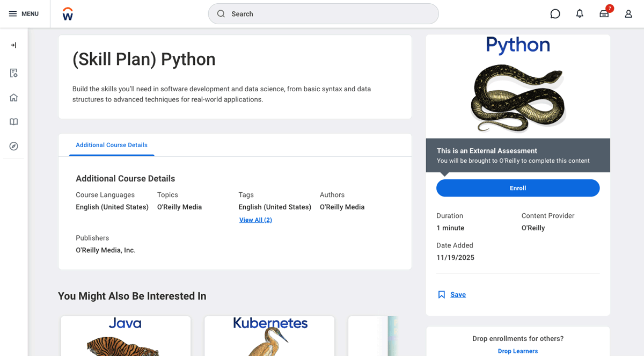Open the chat assistant icon
The image size is (644, 356).
[555, 14]
